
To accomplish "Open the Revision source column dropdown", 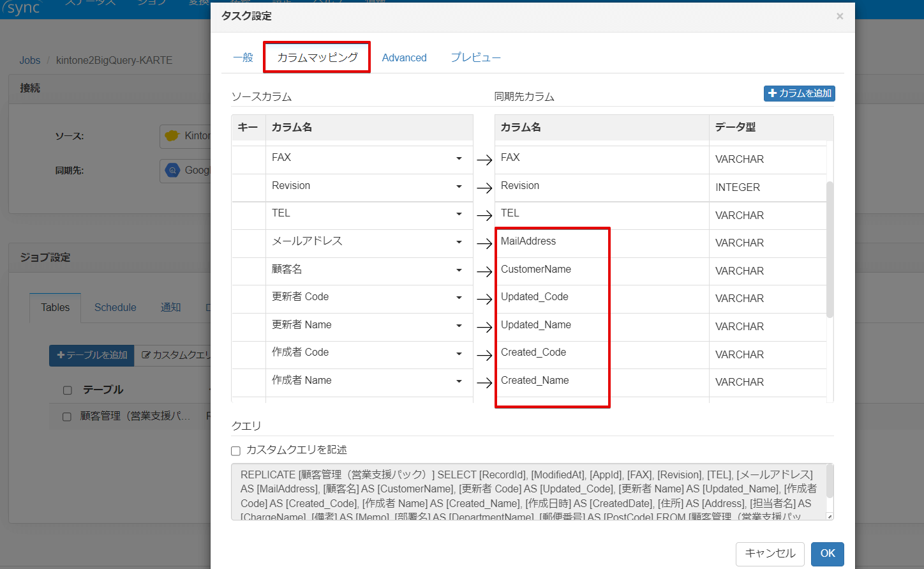I will pyautogui.click(x=459, y=186).
